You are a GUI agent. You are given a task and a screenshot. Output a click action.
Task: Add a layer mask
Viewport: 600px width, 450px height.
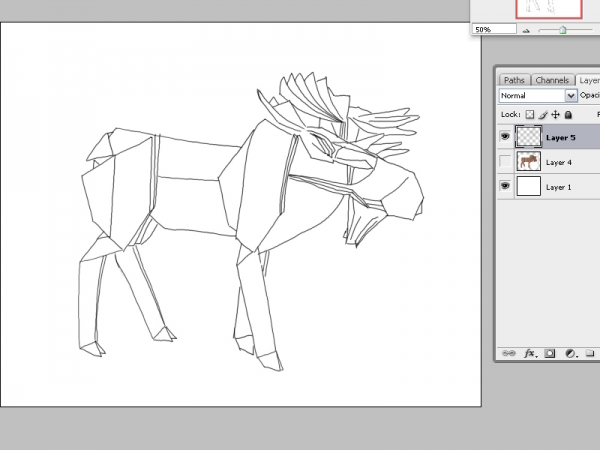pos(550,353)
